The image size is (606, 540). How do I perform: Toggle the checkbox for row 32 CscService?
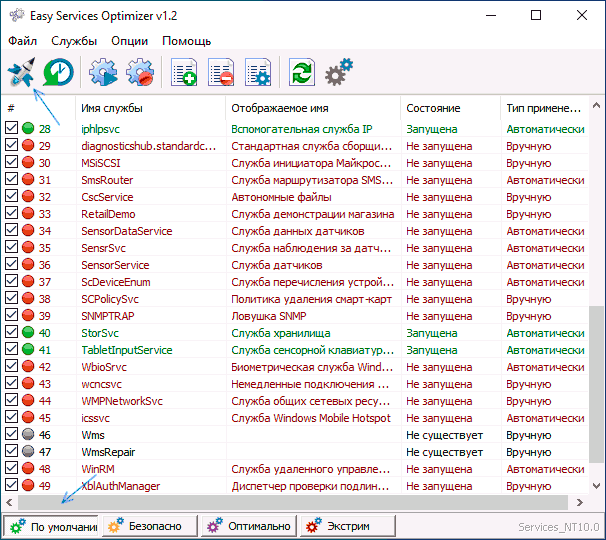12,196
